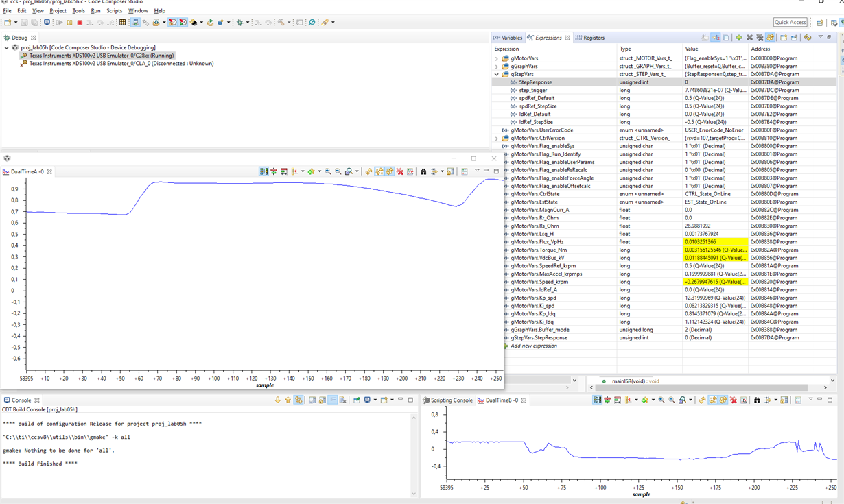Screen dimensions: 844x504
Task: Click the Resume button in main toolbar
Action: click(59, 23)
